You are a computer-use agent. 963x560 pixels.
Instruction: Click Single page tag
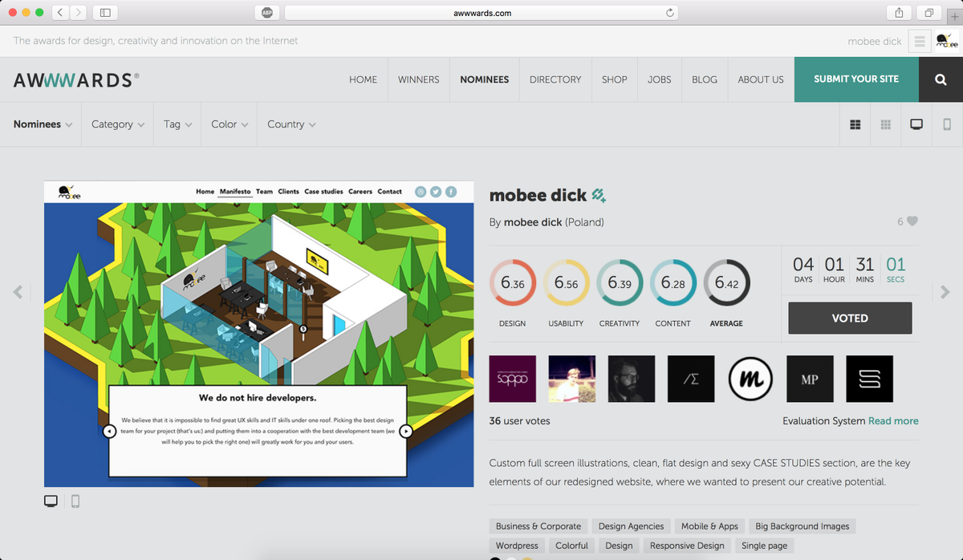(x=765, y=546)
